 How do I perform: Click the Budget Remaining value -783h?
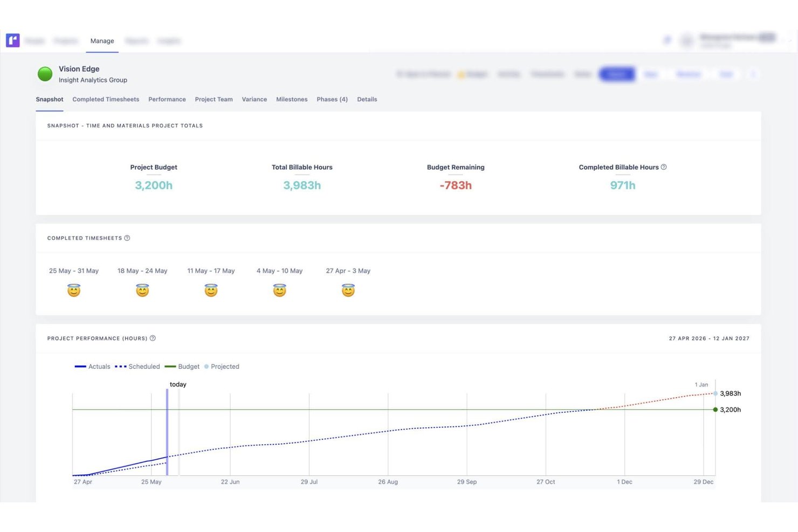click(456, 185)
